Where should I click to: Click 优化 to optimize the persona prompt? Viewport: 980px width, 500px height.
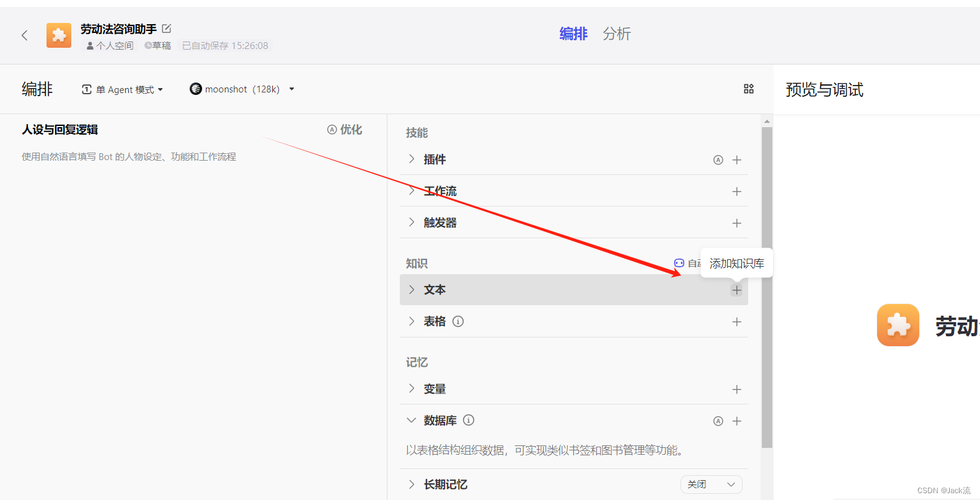pyautogui.click(x=345, y=130)
